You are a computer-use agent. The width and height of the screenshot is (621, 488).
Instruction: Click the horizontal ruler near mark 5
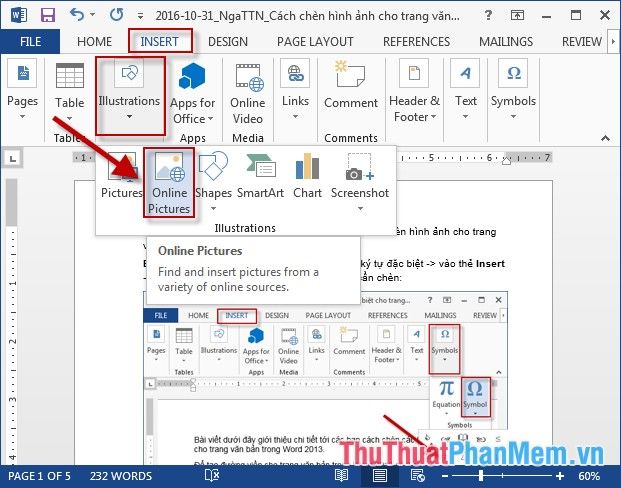click(431, 158)
